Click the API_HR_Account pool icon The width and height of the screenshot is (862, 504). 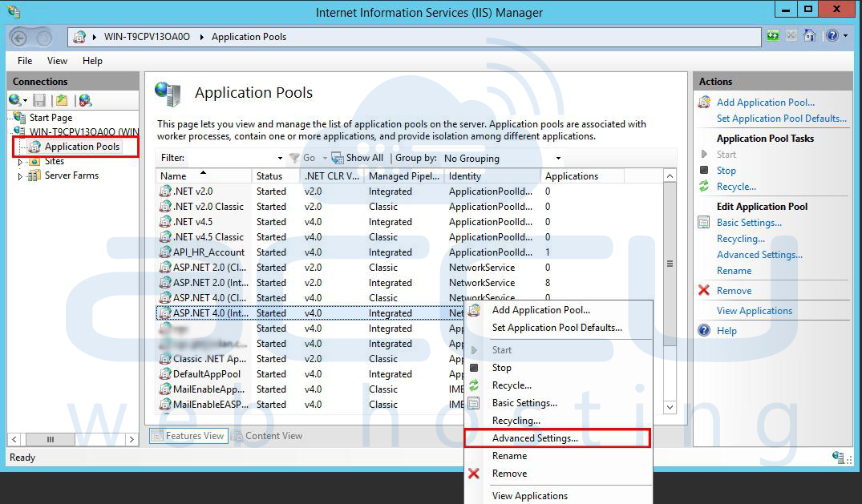(165, 252)
